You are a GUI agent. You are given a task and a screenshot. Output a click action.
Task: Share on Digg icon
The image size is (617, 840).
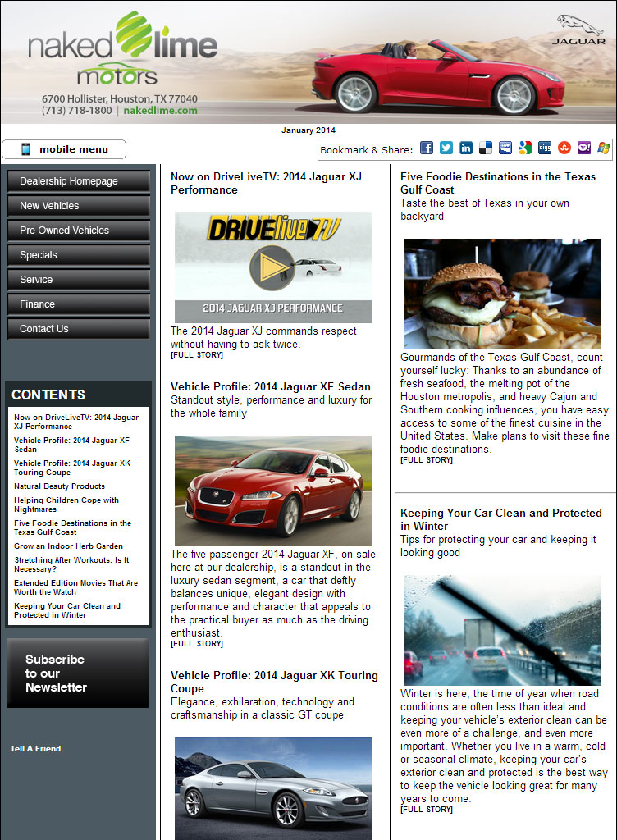[545, 148]
